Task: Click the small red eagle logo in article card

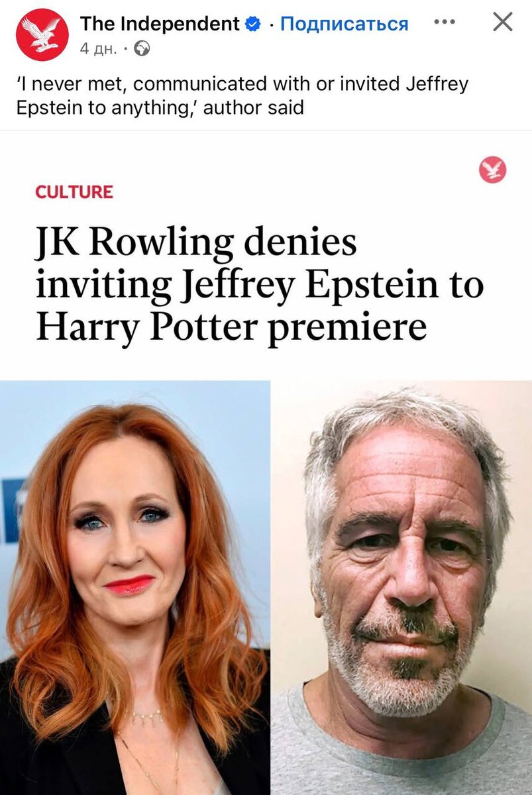Action: point(492,170)
